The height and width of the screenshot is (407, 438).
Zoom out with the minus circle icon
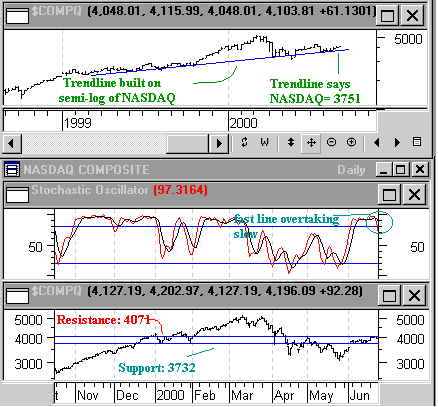(x=331, y=143)
